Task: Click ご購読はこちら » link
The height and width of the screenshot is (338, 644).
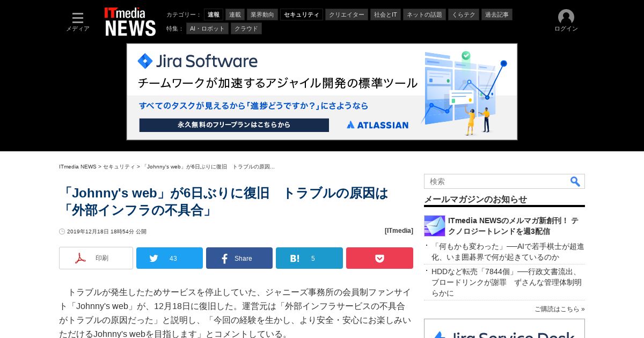Action: tap(559, 309)
